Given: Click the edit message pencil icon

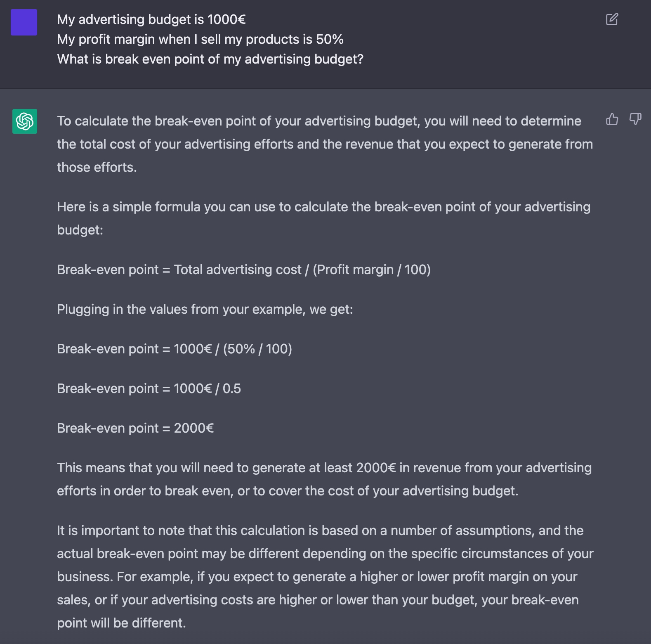Looking at the screenshot, I should click(612, 19).
